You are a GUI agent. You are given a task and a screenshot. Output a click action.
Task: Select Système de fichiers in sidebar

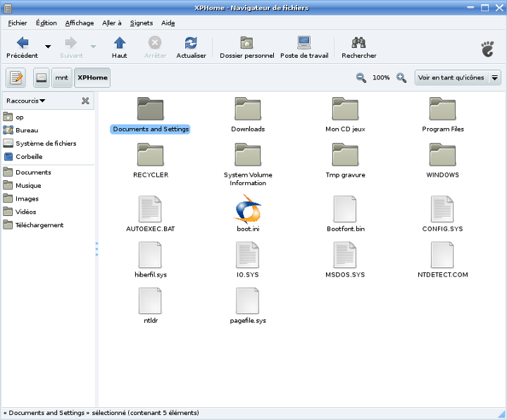point(49,144)
